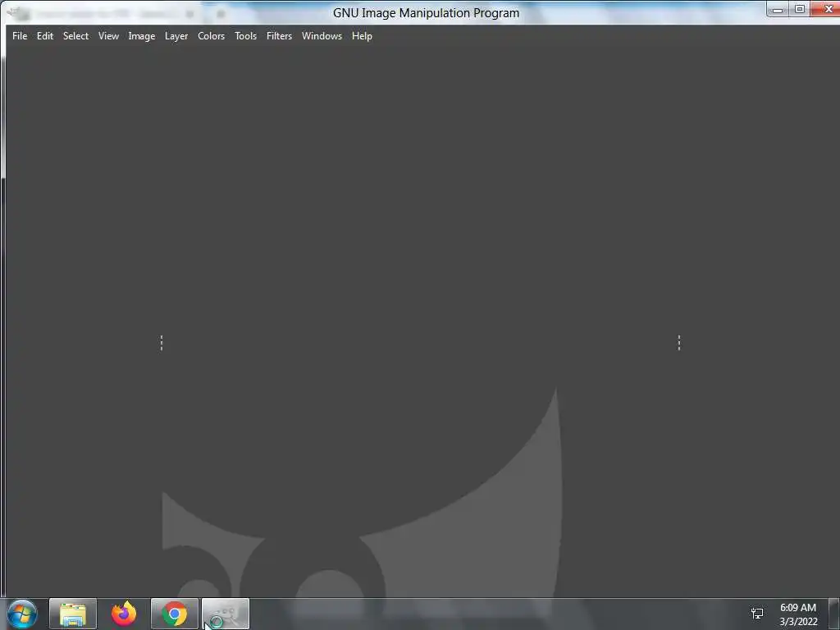
Task: Open the Select menu
Action: click(x=75, y=36)
